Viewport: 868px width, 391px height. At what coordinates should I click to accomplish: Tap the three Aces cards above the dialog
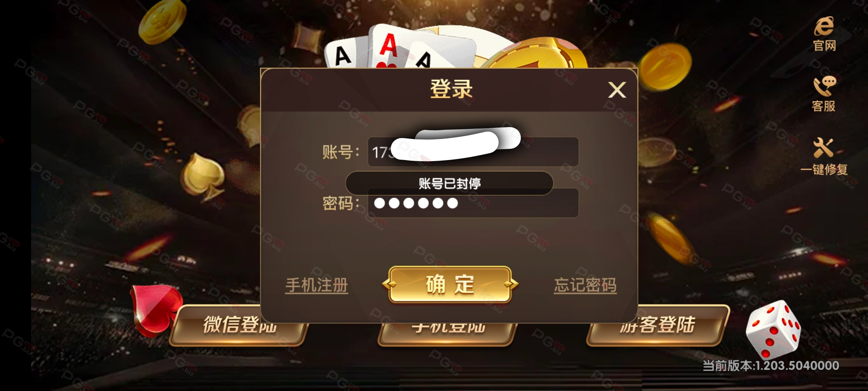400,47
